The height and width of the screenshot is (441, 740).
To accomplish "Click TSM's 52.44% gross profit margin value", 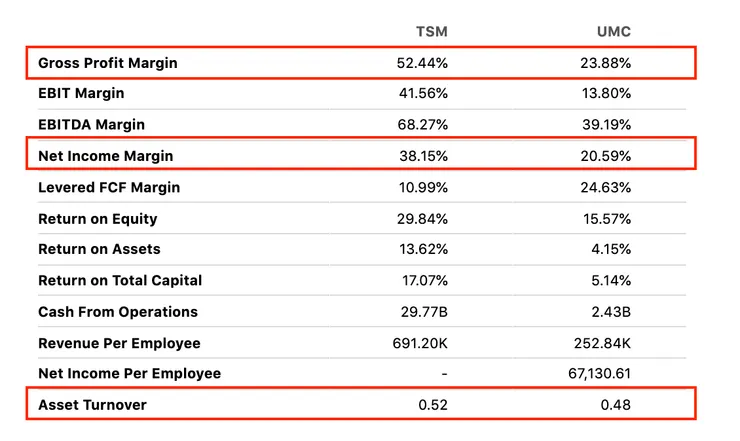I will point(422,63).
